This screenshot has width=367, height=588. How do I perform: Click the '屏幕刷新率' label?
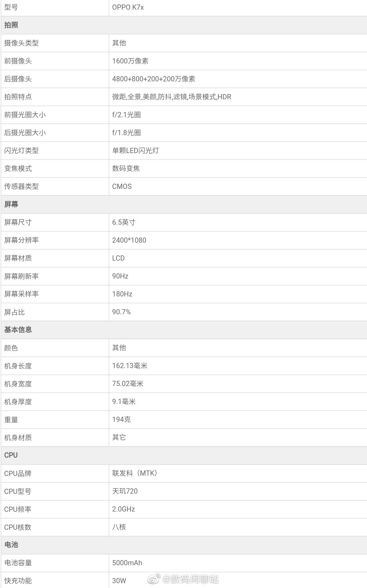point(21,276)
